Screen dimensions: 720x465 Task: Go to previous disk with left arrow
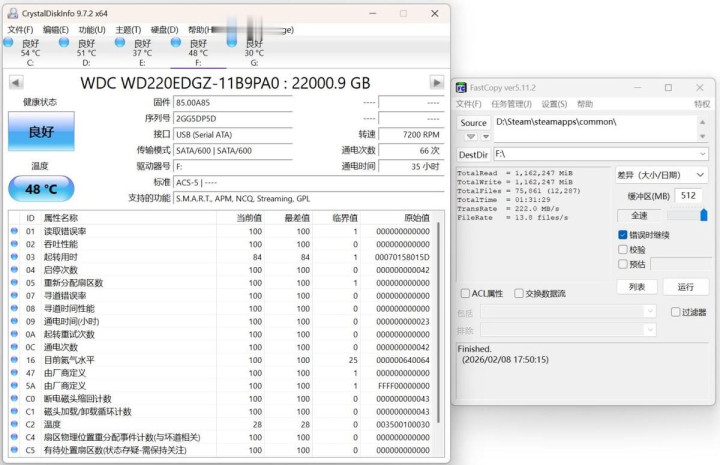click(16, 82)
